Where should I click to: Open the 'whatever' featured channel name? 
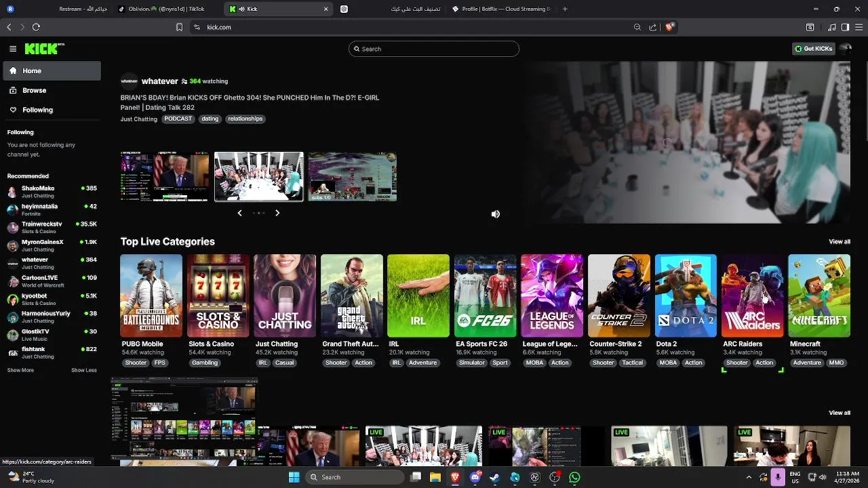[160, 81]
